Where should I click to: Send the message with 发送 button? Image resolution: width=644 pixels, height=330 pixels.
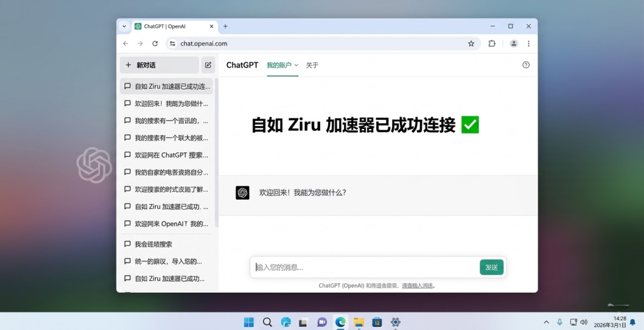492,268
